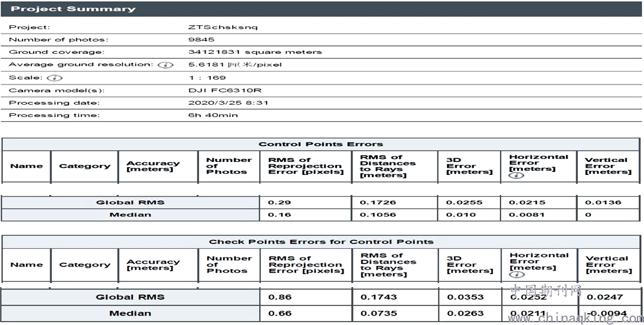Click Number of Photos header in Check Points Errors table

(229, 265)
